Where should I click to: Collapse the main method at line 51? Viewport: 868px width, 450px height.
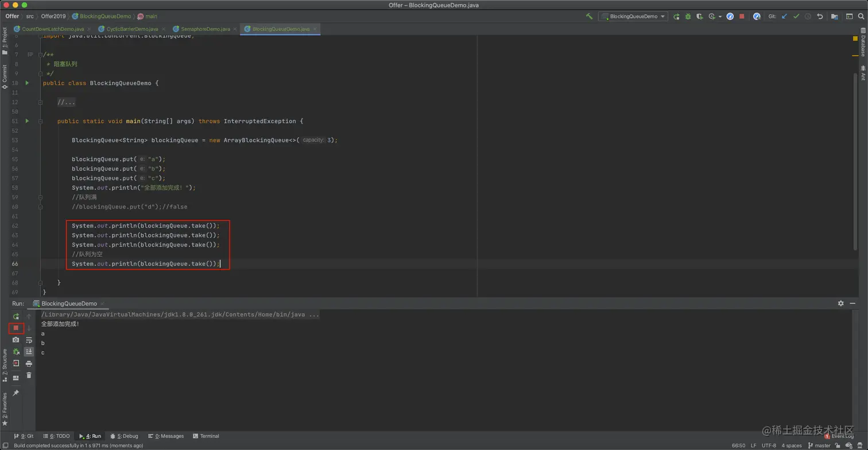(40, 121)
